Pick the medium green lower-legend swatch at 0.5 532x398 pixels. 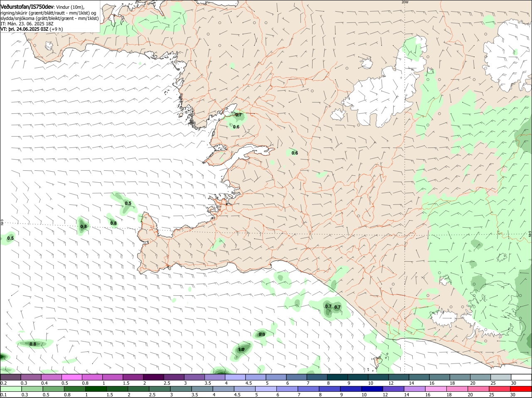pyautogui.click(x=53, y=389)
